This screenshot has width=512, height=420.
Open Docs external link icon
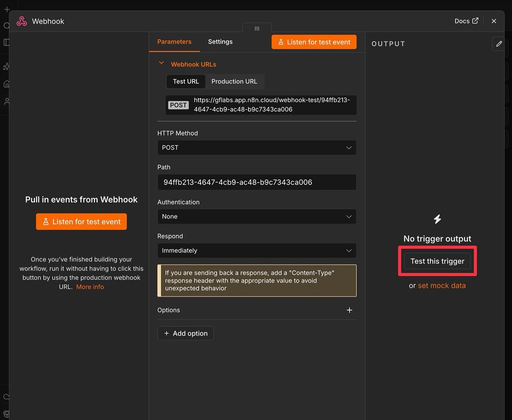click(x=475, y=20)
